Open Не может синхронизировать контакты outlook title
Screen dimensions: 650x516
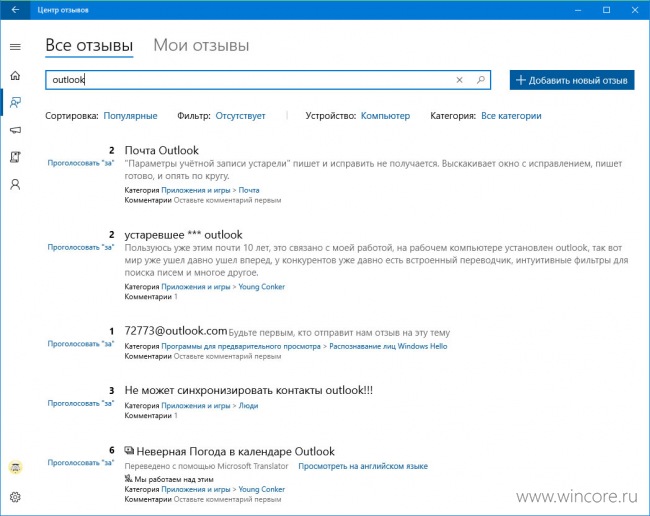pyautogui.click(x=249, y=390)
